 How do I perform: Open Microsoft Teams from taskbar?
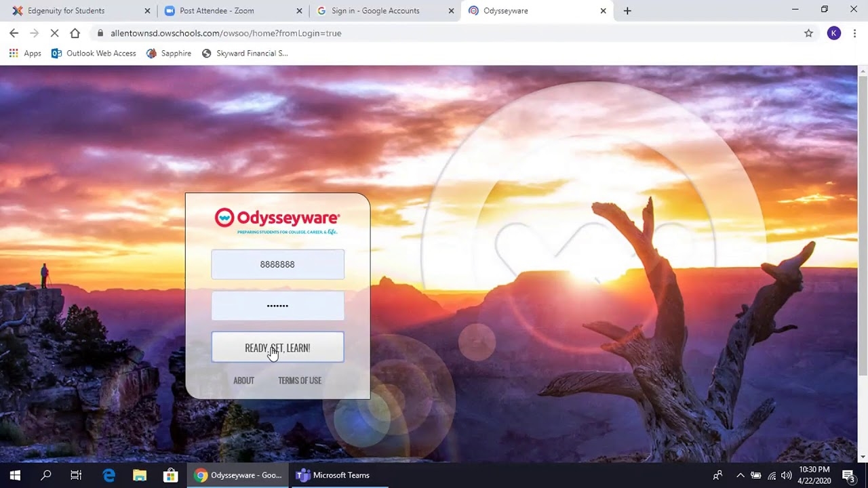click(333, 475)
